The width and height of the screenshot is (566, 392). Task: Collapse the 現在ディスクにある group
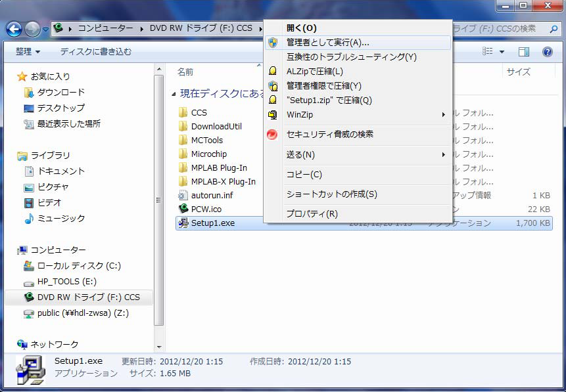[174, 94]
